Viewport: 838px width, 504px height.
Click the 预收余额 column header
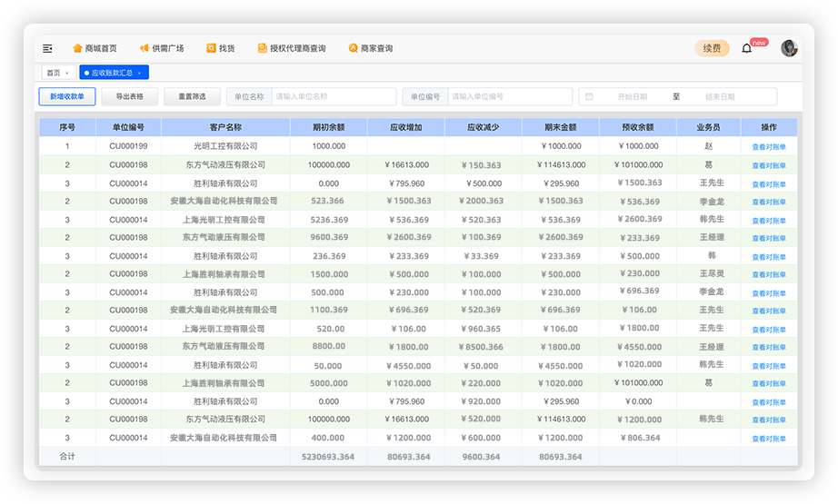tap(638, 128)
